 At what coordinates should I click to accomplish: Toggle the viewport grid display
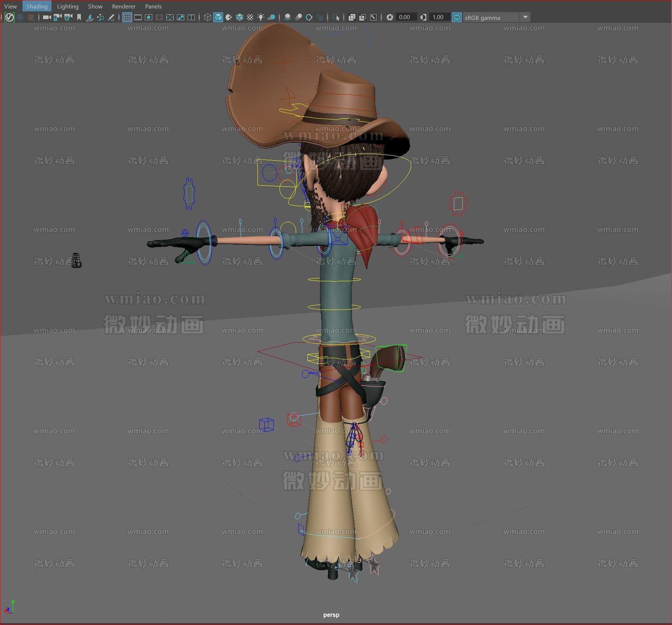coord(127,17)
